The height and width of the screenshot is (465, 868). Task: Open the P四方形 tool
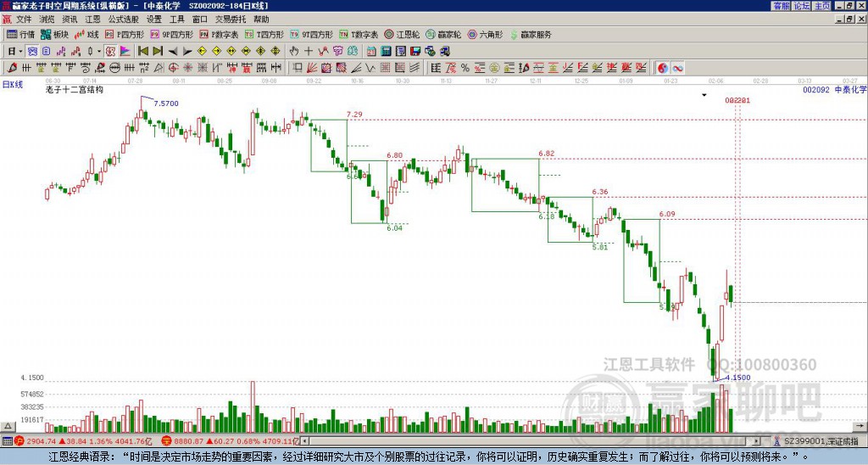(125, 34)
